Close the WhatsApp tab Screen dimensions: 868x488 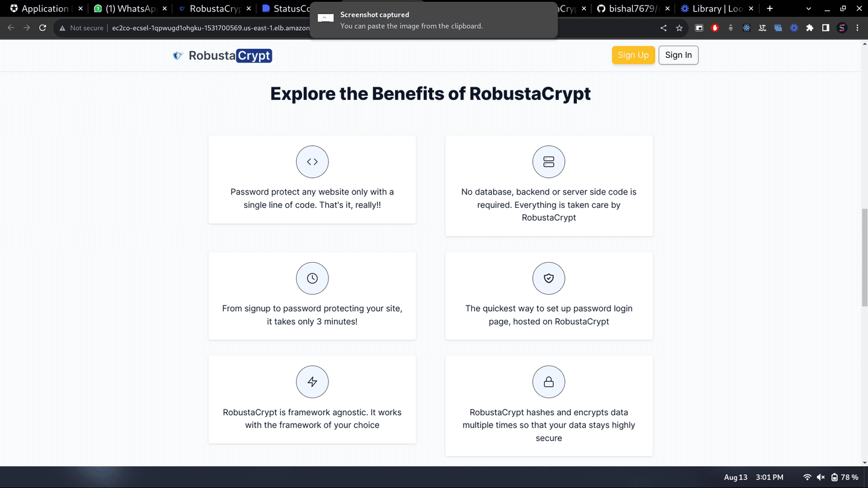point(165,8)
